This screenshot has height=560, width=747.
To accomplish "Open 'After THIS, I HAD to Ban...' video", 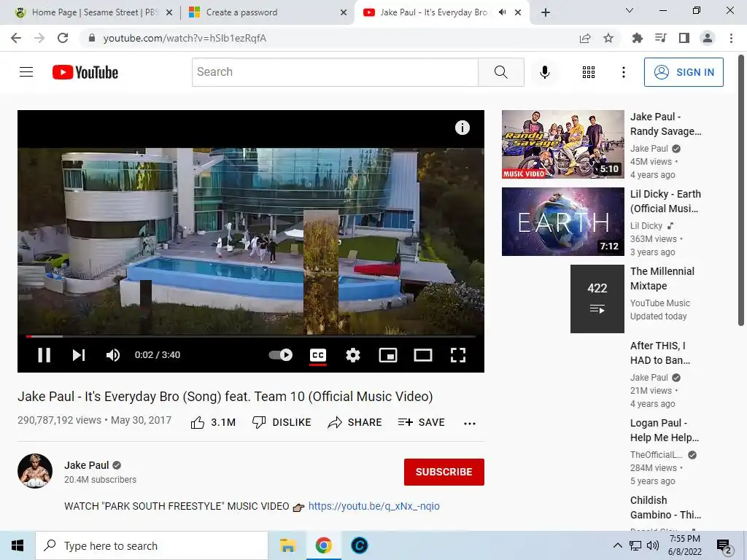I will coord(659,353).
